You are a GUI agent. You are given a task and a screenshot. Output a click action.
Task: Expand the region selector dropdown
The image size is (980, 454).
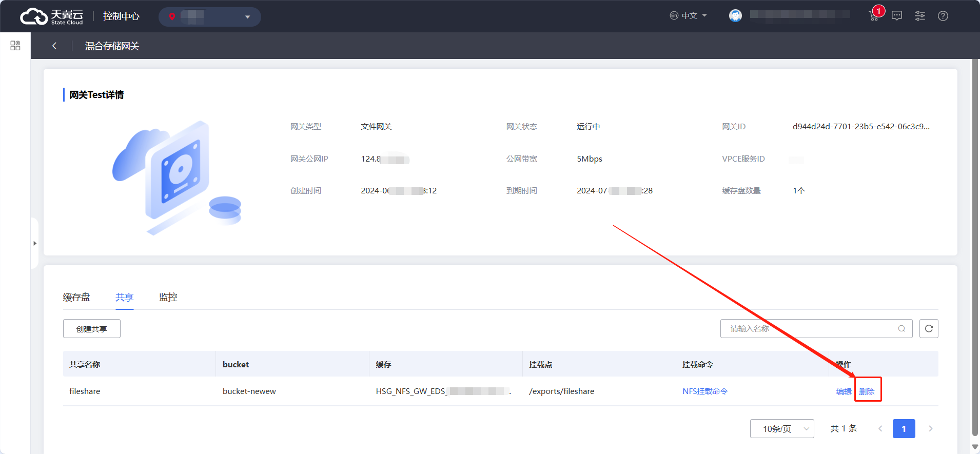pos(209,16)
